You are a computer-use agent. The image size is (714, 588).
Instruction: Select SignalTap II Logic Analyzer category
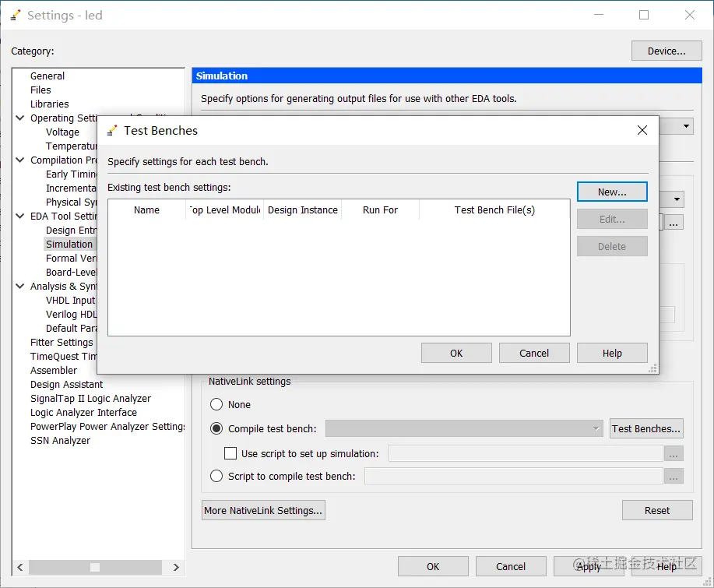[x=90, y=399]
